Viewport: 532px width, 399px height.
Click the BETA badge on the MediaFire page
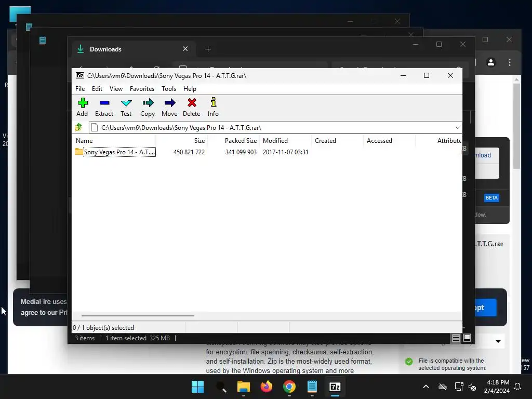coord(491,198)
